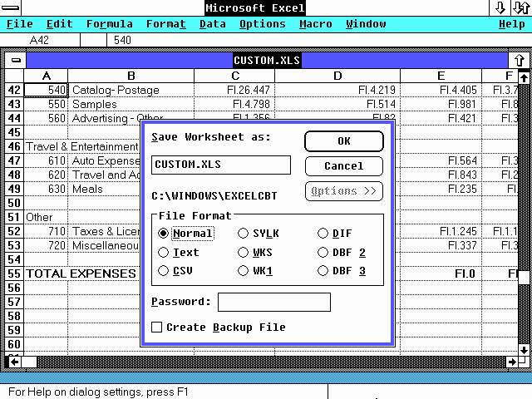Click the horizontal scrollbar left arrow

tap(14, 362)
